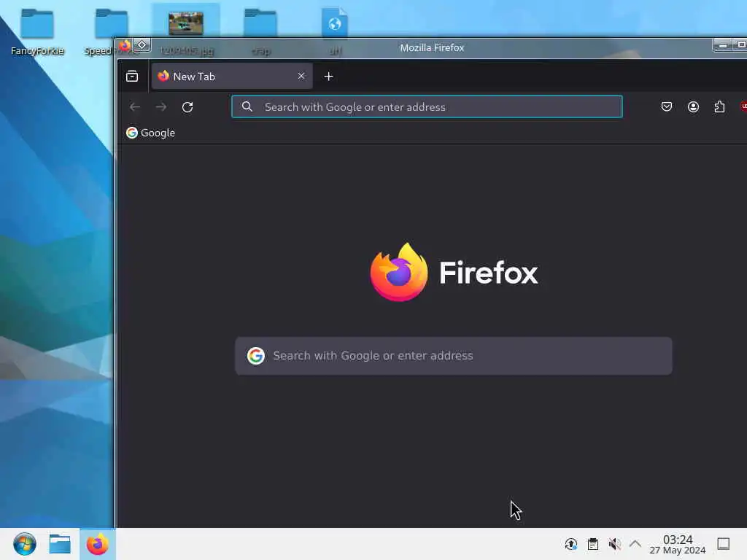Open the Firefox account icon
747x560 pixels.
pos(693,106)
